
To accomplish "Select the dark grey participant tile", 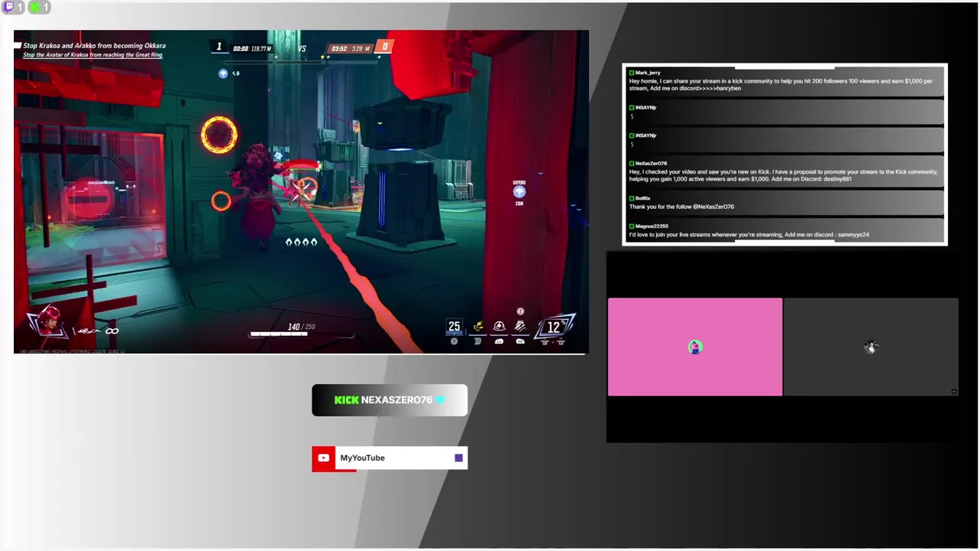I will pos(871,347).
